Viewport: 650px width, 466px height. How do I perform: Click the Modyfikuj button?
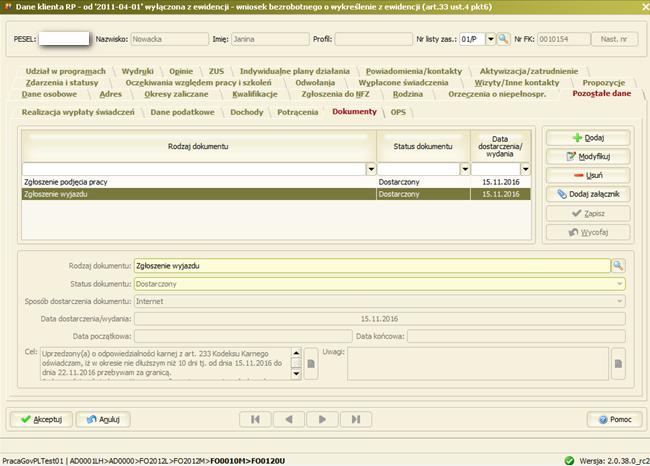click(x=588, y=156)
